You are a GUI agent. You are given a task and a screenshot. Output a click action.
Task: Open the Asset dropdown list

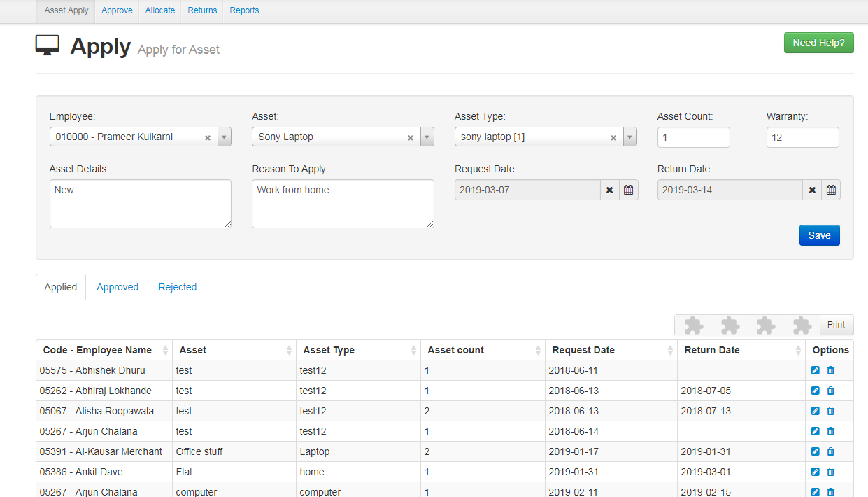click(x=427, y=137)
